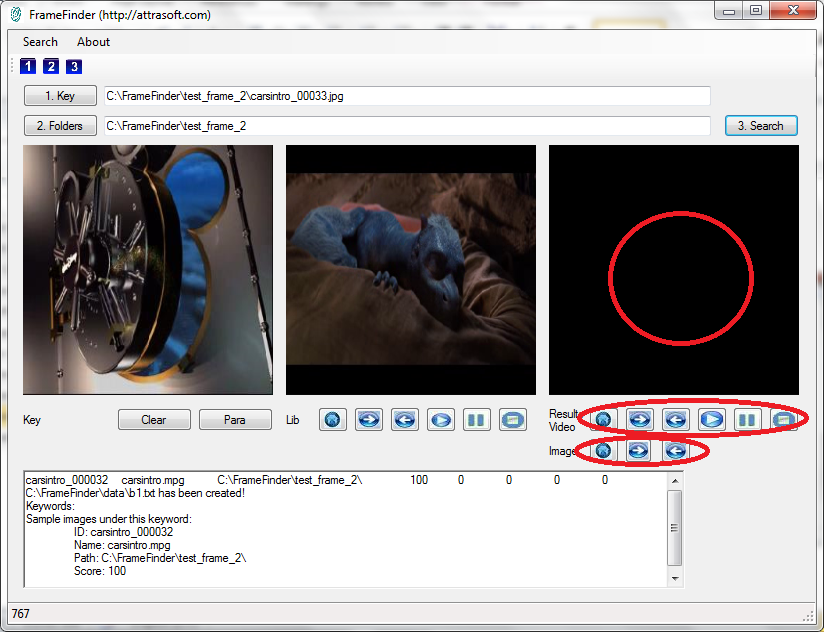Image resolution: width=824 pixels, height=632 pixels.
Task: Show next result Image
Action: [639, 451]
